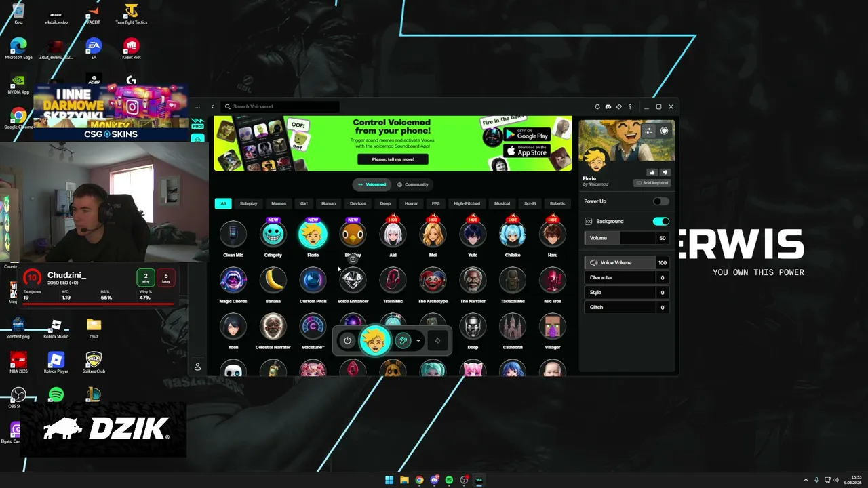The image size is (868, 488).
Task: Open the Windows Start menu
Action: point(389,480)
